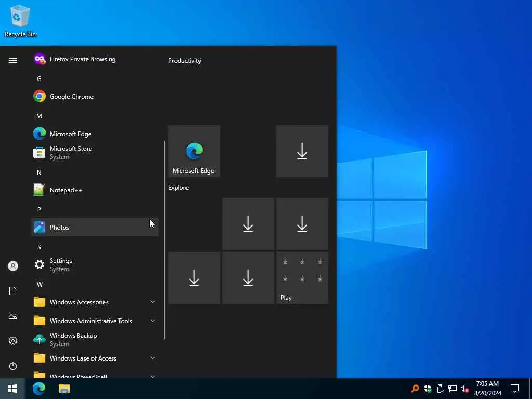Open the clock showing 7:05 AM
The image size is (532, 399).
[487, 389]
